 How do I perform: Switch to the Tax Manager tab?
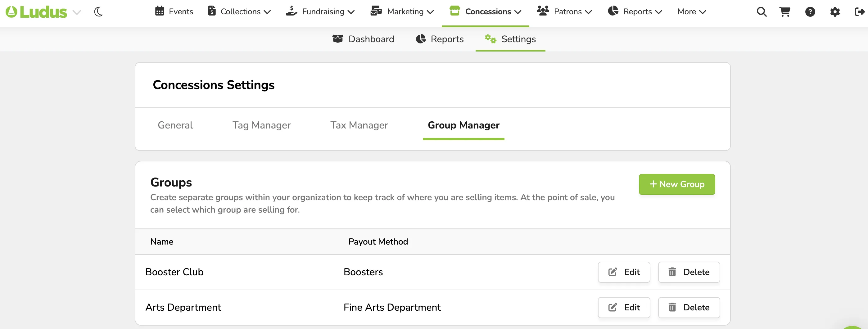point(359,125)
